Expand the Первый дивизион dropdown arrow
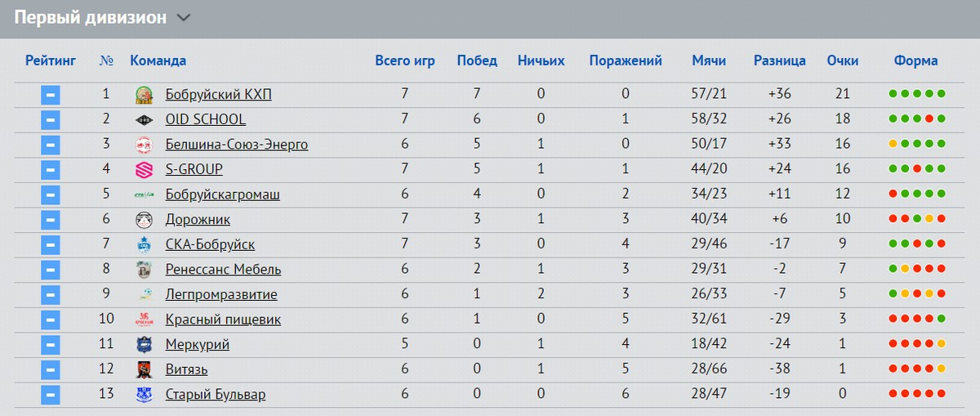The height and width of the screenshot is (416, 980). 184,18
